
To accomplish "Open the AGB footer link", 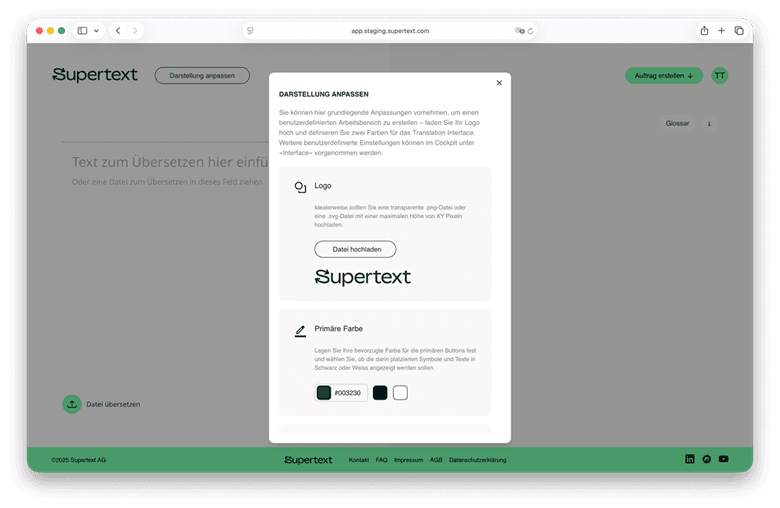I will click(x=436, y=460).
